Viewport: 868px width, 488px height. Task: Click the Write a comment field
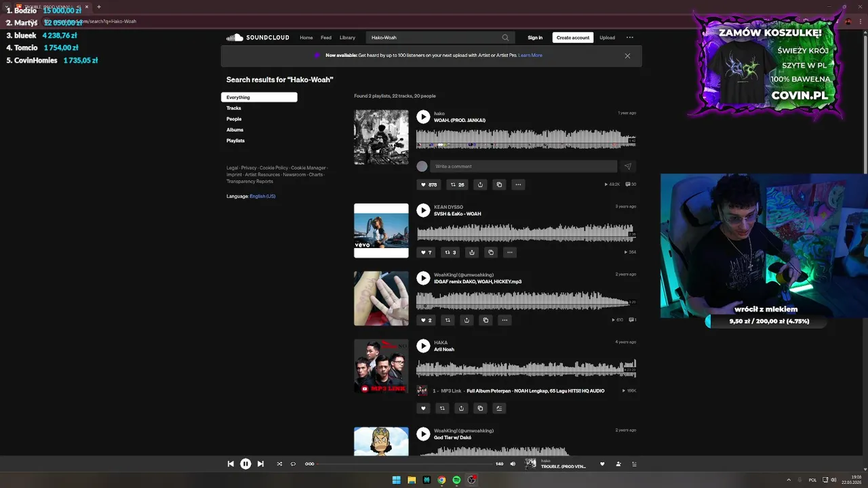point(524,166)
